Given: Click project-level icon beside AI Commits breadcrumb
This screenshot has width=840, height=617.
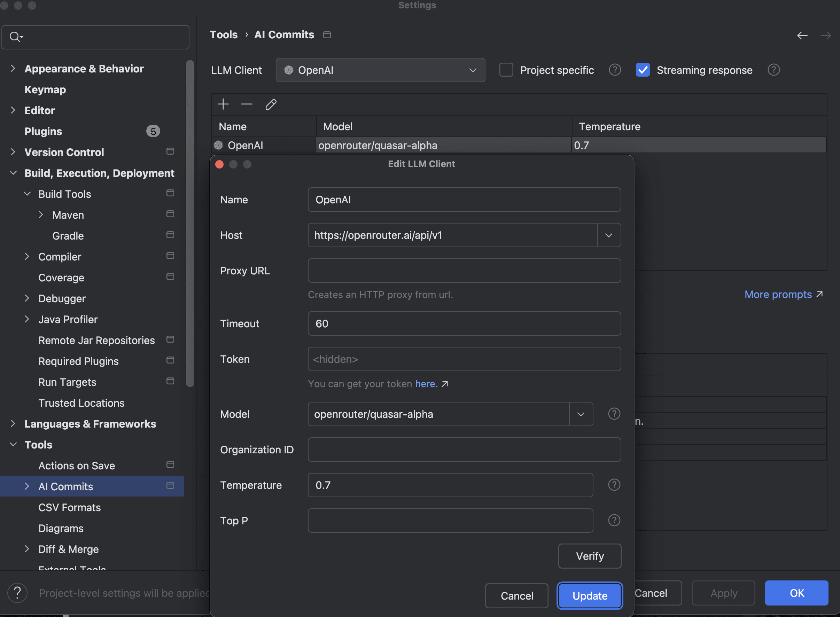Looking at the screenshot, I should point(327,35).
